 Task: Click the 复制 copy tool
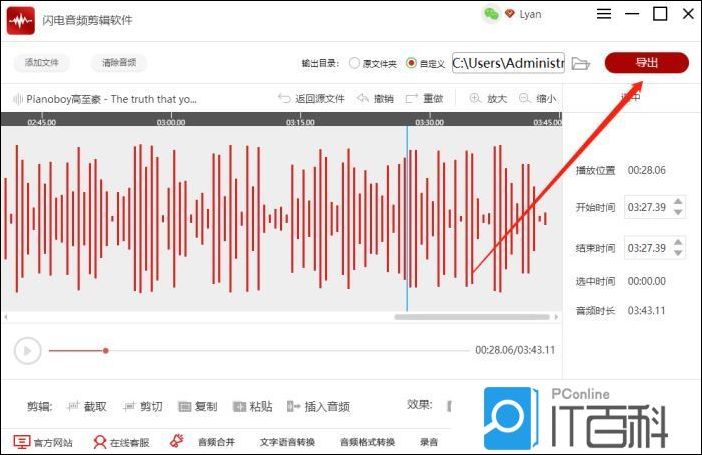pyautogui.click(x=197, y=406)
